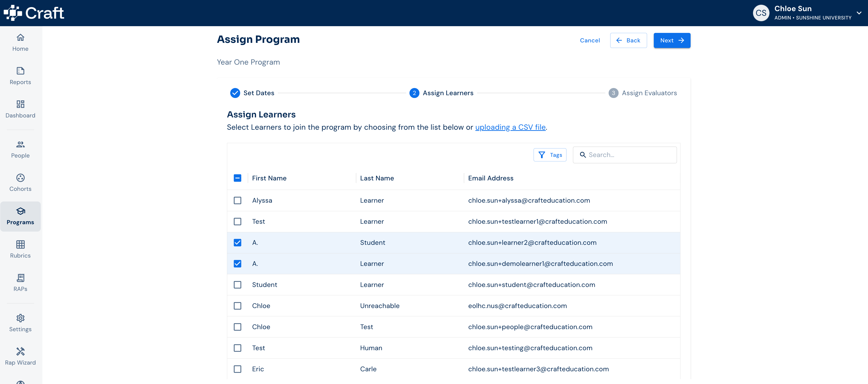868x384 pixels.
Task: Click the search magnifier icon
Action: [583, 155]
